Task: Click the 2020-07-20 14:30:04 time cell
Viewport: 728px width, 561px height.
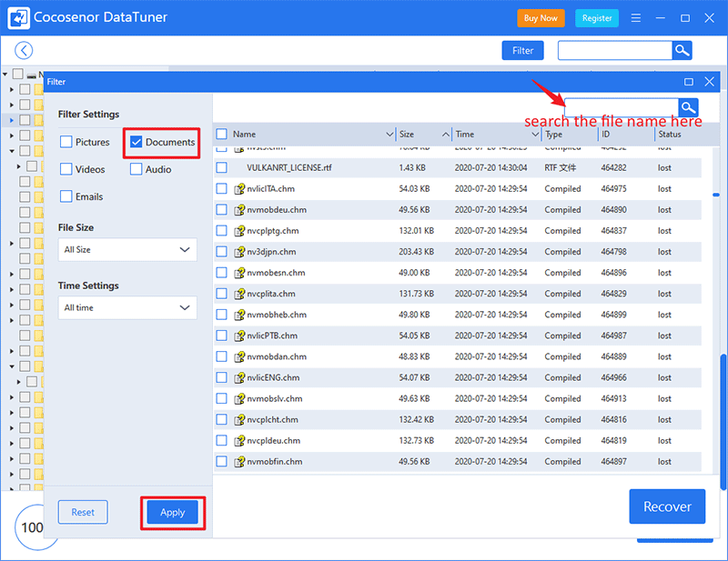Action: 490,167
